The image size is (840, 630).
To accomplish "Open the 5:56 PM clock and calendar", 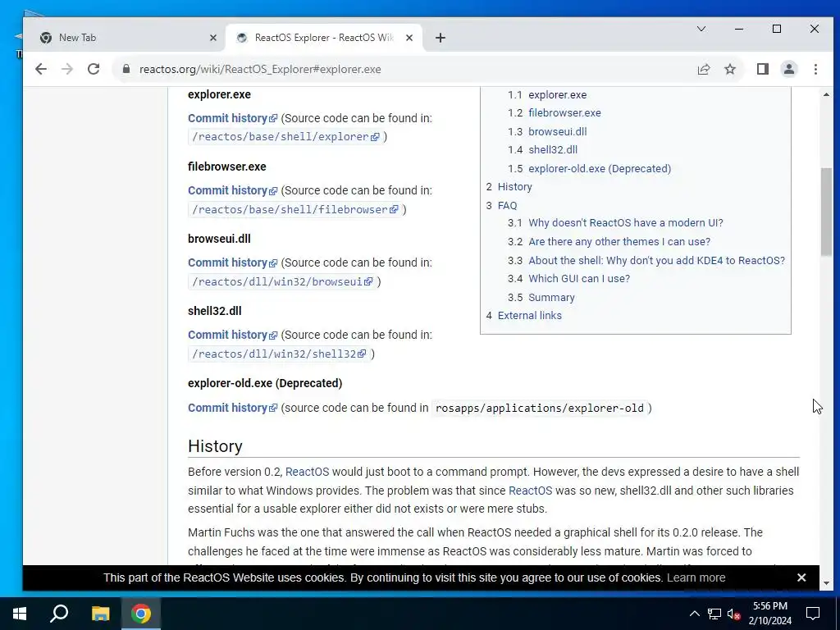I will tap(769, 614).
